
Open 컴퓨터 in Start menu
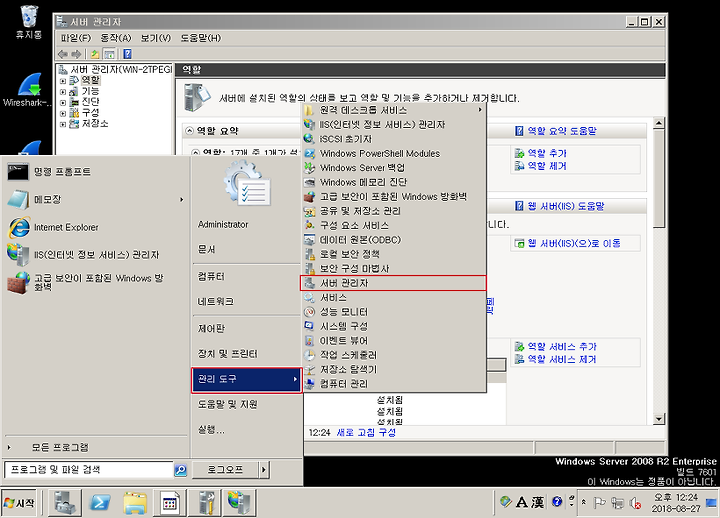(211, 277)
